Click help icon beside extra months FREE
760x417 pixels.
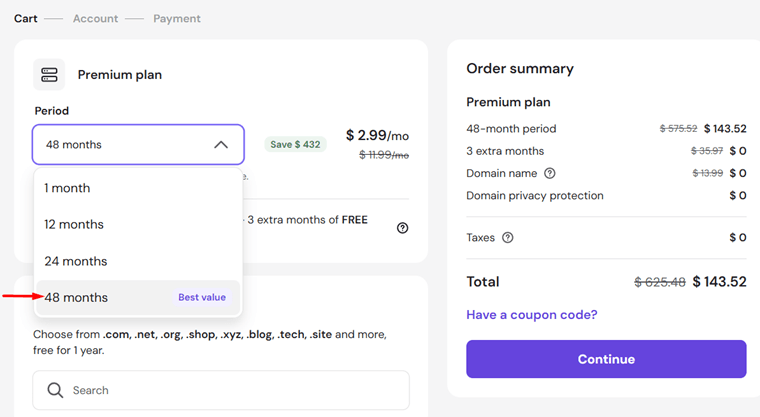pos(402,228)
